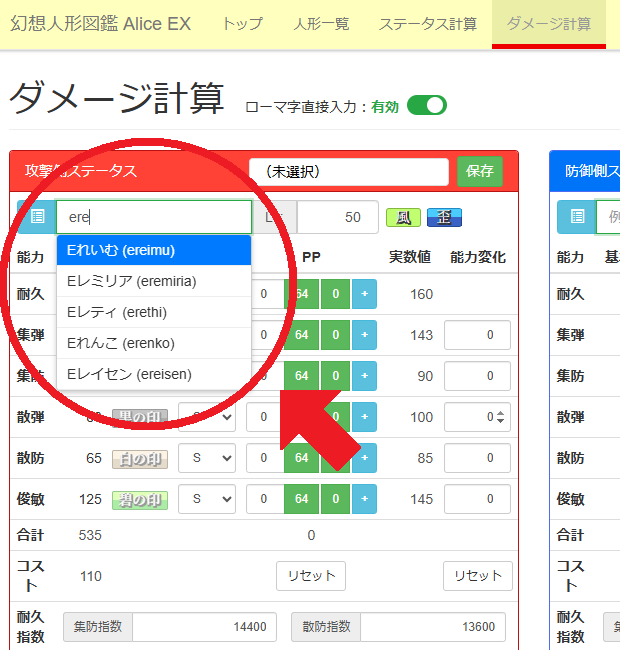Screen dimensions: 620x650
Task: Click the 散防 base stat 65
Action: click(x=94, y=458)
